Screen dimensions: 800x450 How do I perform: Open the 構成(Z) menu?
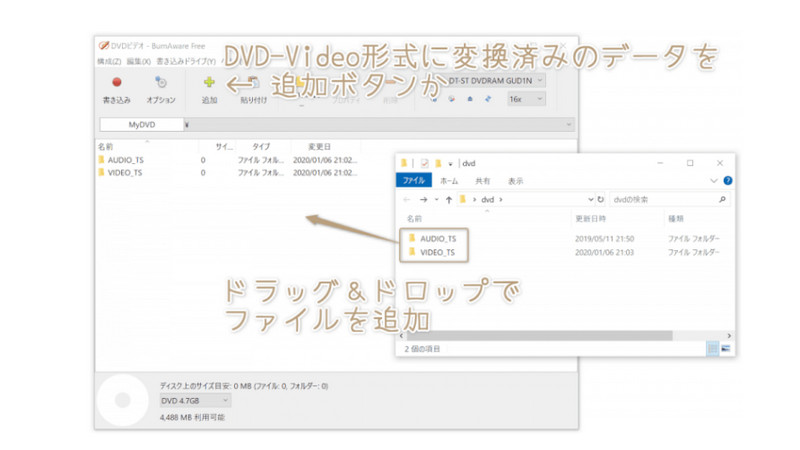click(109, 61)
